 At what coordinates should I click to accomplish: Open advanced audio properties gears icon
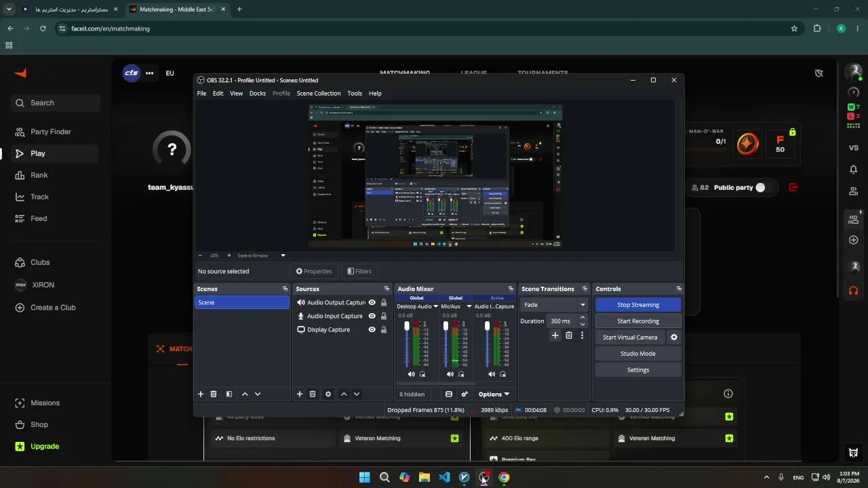click(x=465, y=394)
